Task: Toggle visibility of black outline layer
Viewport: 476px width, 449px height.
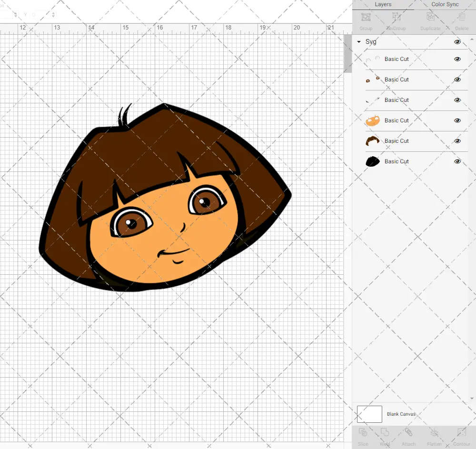Action: 457,161
